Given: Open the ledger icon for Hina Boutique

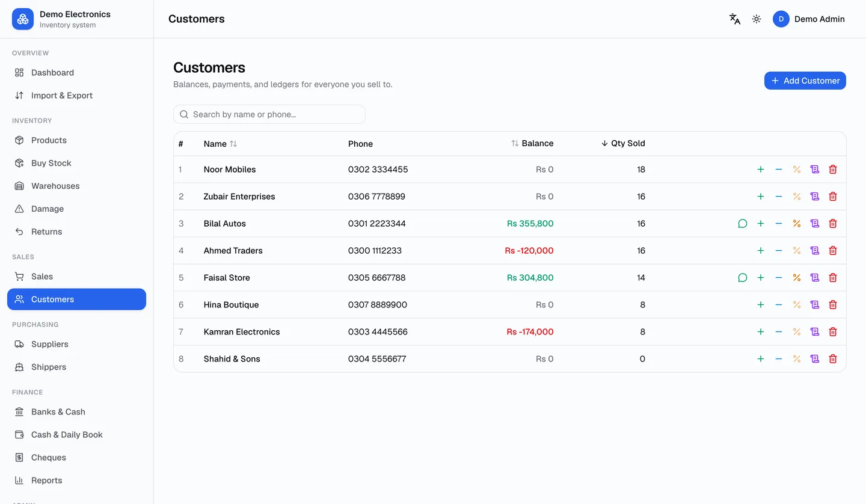Looking at the screenshot, I should [x=815, y=305].
